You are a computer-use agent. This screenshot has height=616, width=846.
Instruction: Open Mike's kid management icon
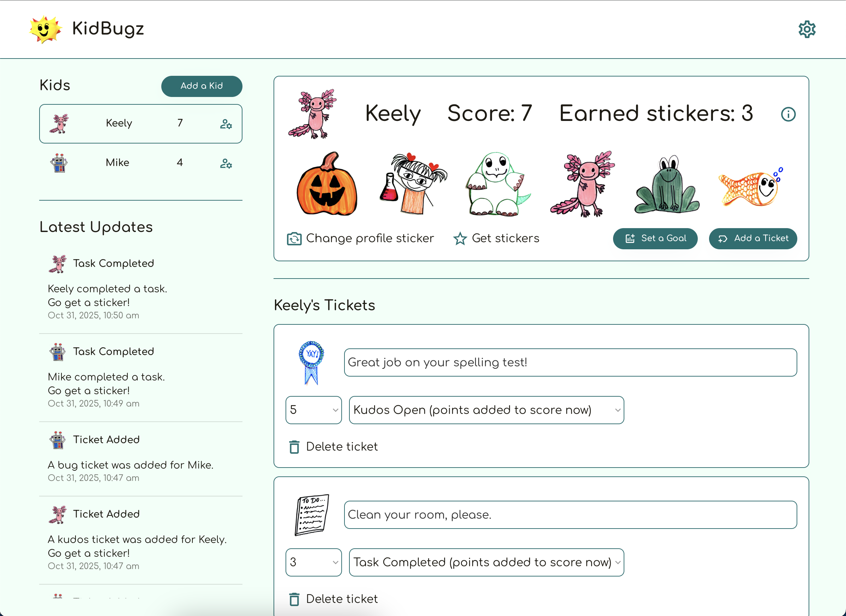click(226, 163)
